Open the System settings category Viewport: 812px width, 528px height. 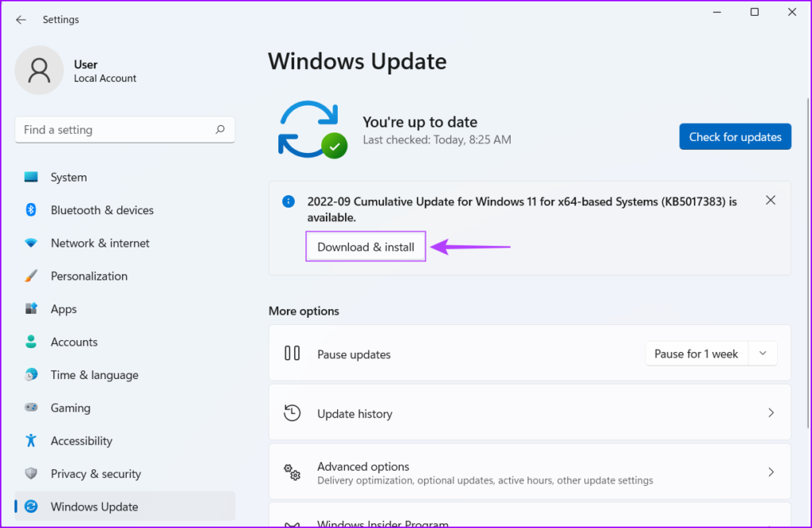coord(124,177)
